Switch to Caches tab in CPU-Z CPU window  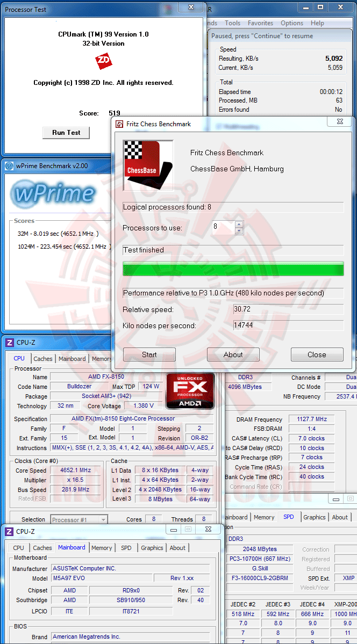point(43,359)
